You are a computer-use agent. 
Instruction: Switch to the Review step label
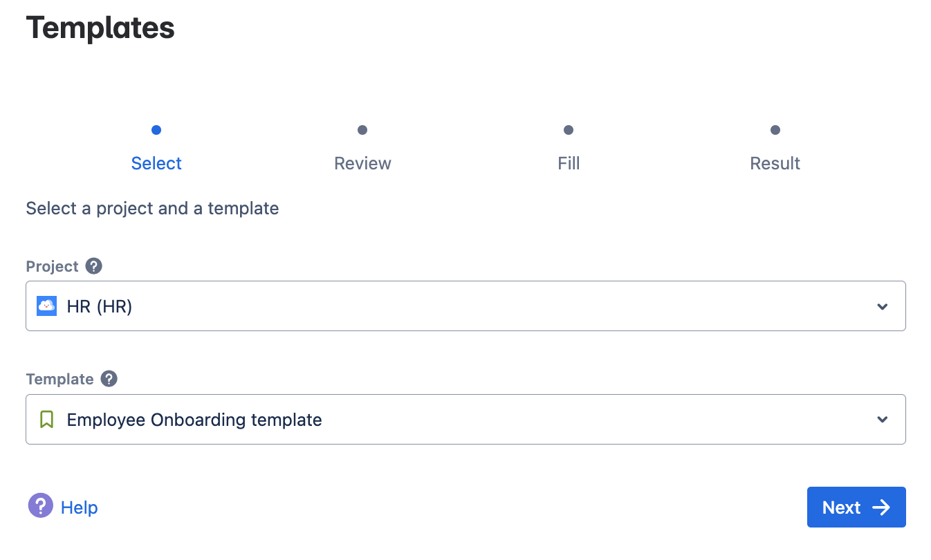(362, 163)
